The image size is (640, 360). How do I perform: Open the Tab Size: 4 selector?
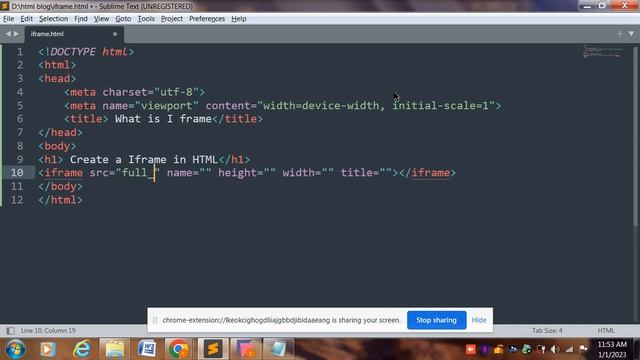[547, 331]
